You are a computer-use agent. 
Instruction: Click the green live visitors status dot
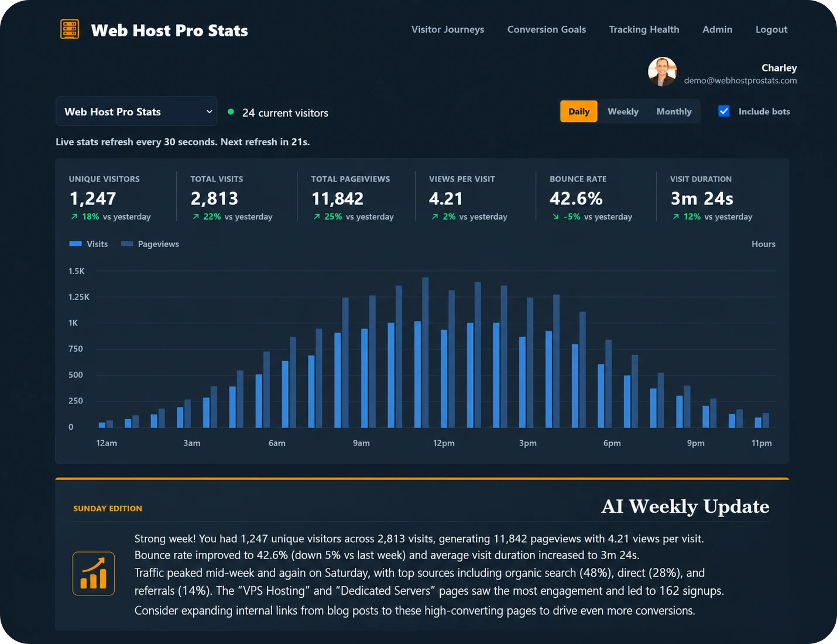(x=231, y=112)
